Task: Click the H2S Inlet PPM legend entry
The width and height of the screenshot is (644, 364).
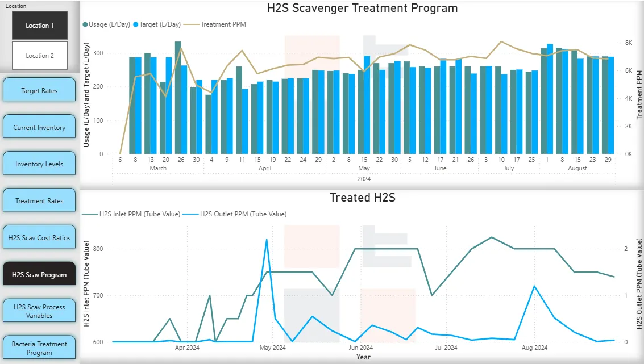Action: click(x=131, y=214)
